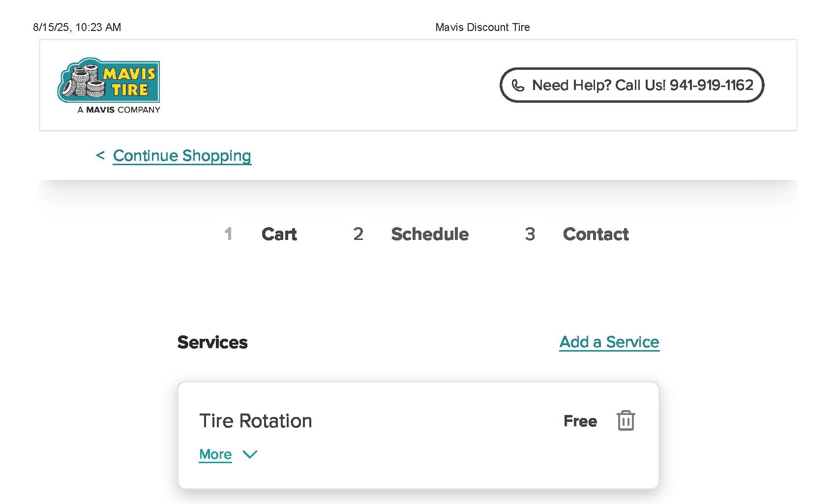The width and height of the screenshot is (836, 504).
Task: Click Continue Shopping link
Action: click(182, 156)
